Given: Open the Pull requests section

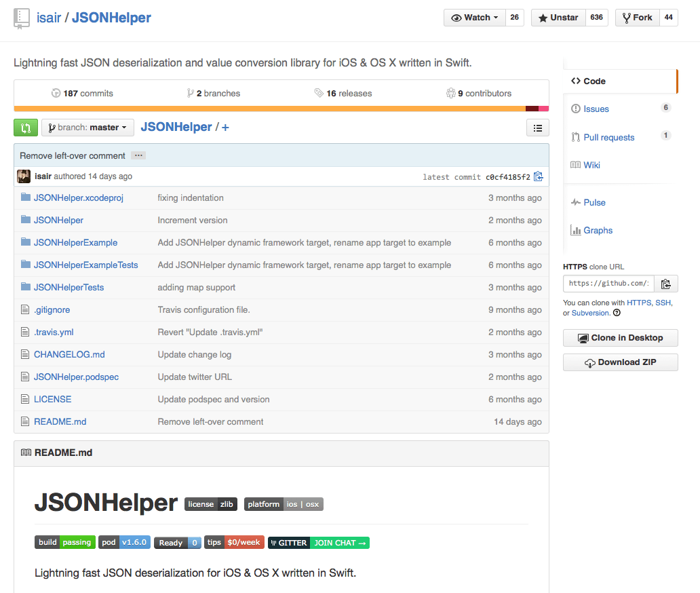Looking at the screenshot, I should pos(608,137).
